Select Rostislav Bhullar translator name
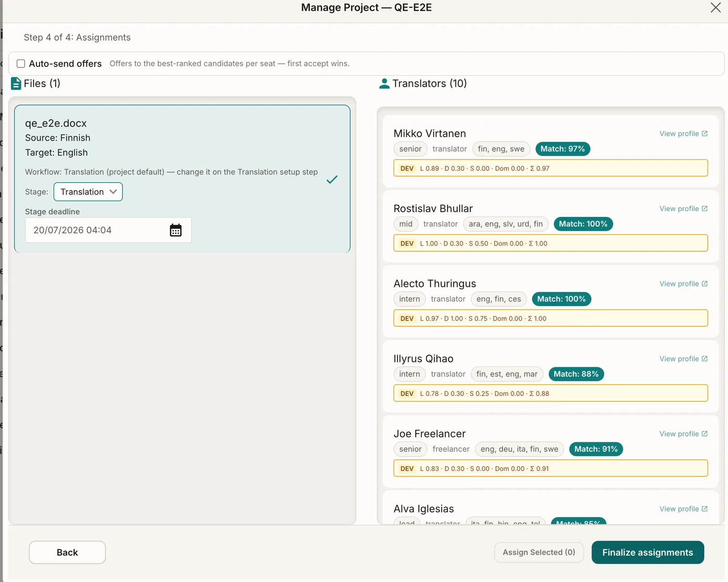 [x=433, y=209]
